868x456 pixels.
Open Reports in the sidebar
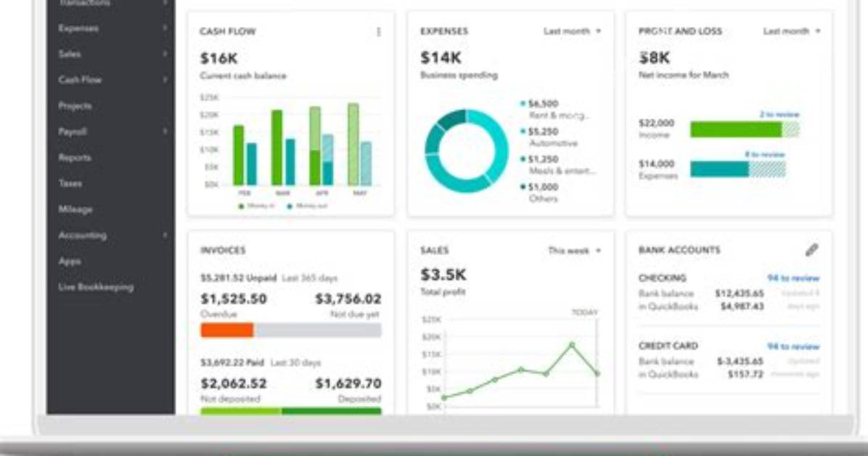(74, 158)
